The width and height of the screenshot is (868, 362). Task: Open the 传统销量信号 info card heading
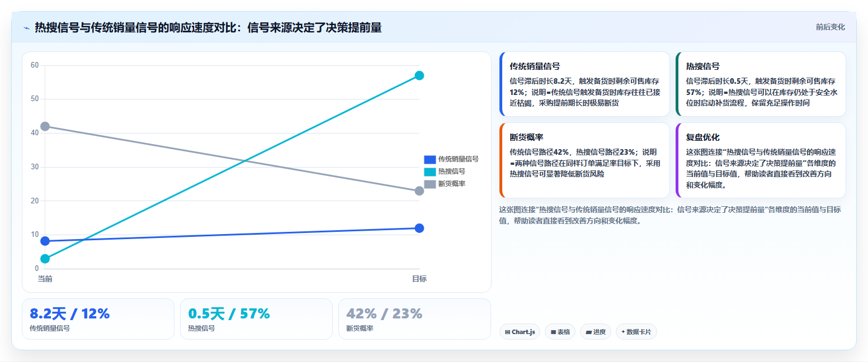[535, 66]
